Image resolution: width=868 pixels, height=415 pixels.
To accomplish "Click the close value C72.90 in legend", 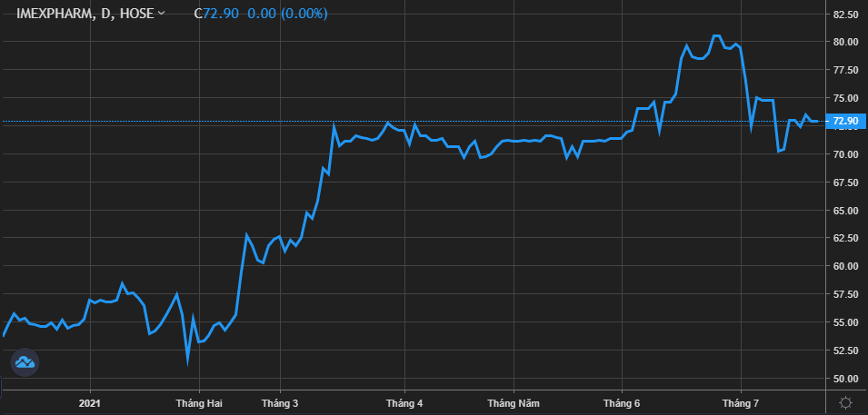I will click(x=216, y=14).
